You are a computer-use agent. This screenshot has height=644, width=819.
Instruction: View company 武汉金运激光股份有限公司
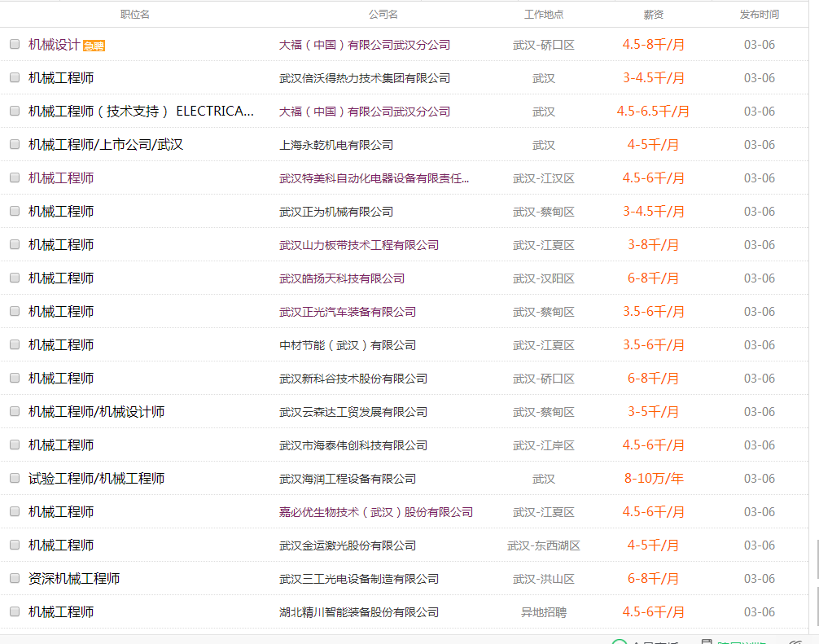tap(348, 545)
